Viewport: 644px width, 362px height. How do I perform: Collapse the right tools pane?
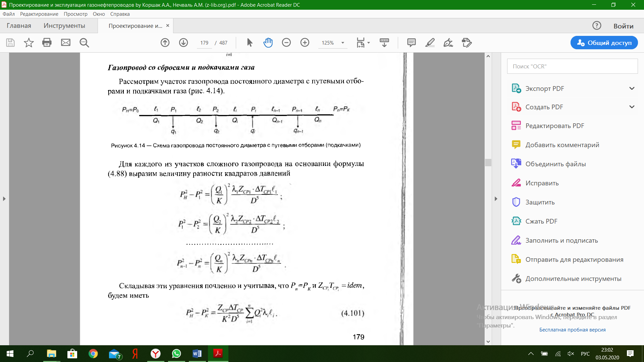point(496,199)
